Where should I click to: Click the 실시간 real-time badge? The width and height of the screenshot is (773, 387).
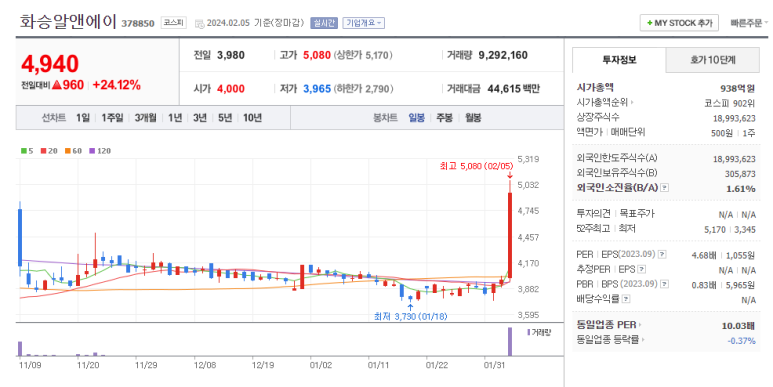[x=324, y=23]
